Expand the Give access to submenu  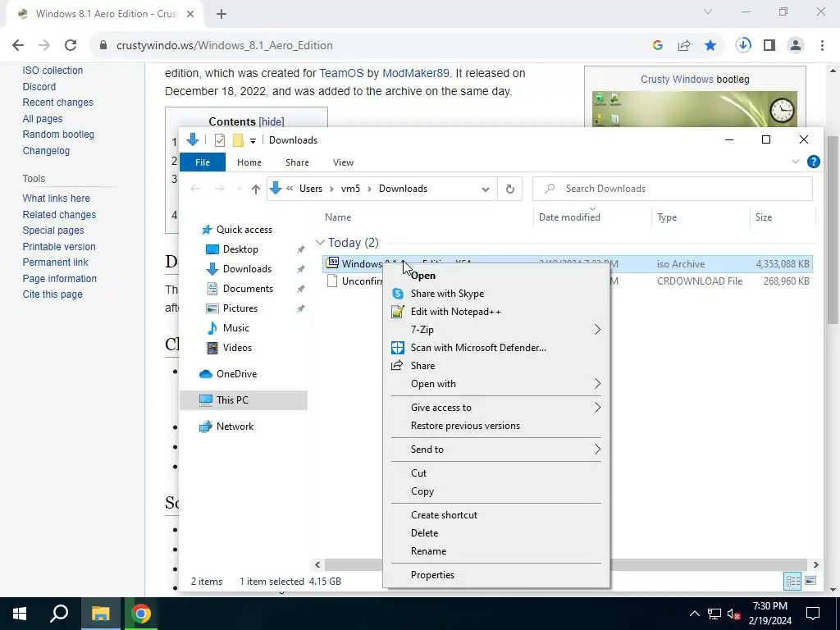[x=597, y=408]
